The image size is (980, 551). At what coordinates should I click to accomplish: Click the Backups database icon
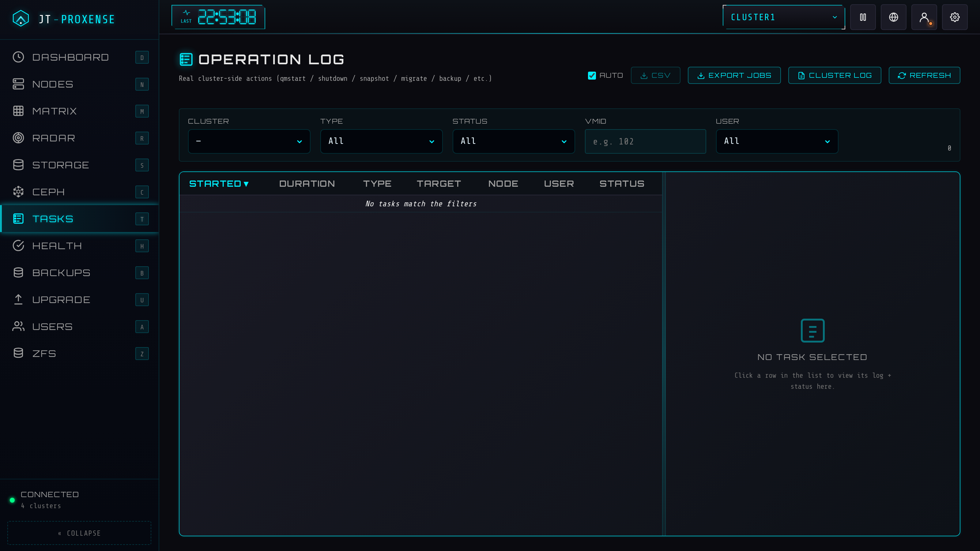coord(18,273)
